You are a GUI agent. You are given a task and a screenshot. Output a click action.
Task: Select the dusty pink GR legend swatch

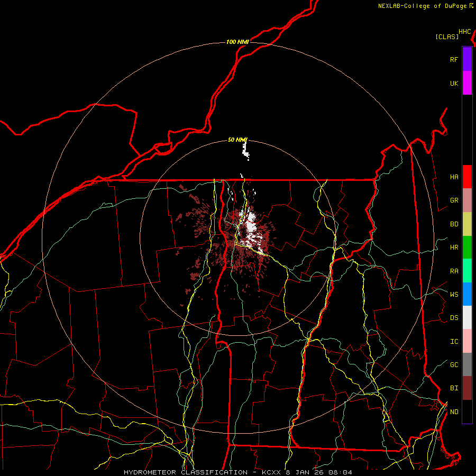pos(467,200)
